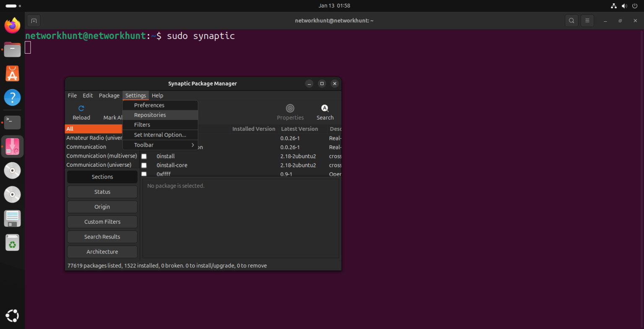Open package Properties via toolbar icon

click(290, 111)
